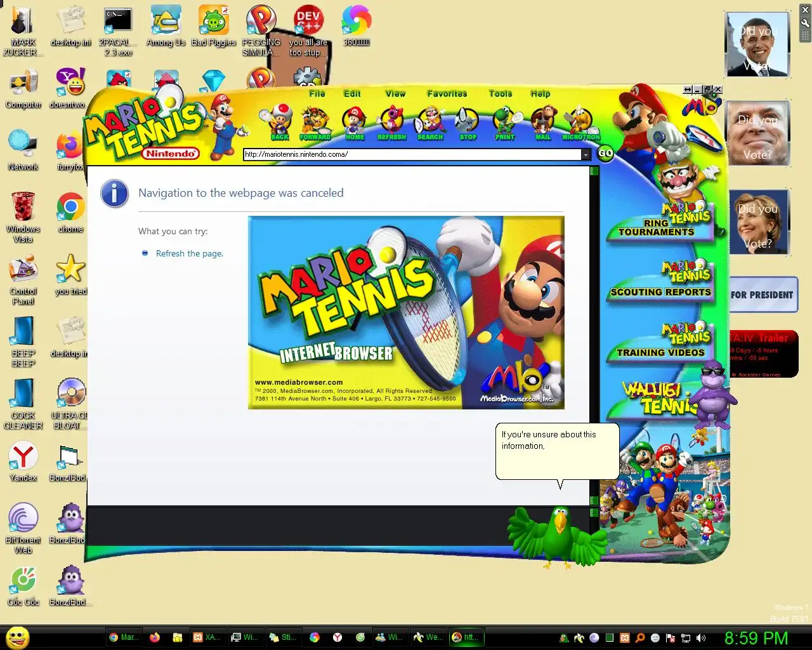The image size is (812, 650).
Task: Open the Dev-C++ 'you all are too stup...' icon
Action: [x=308, y=32]
